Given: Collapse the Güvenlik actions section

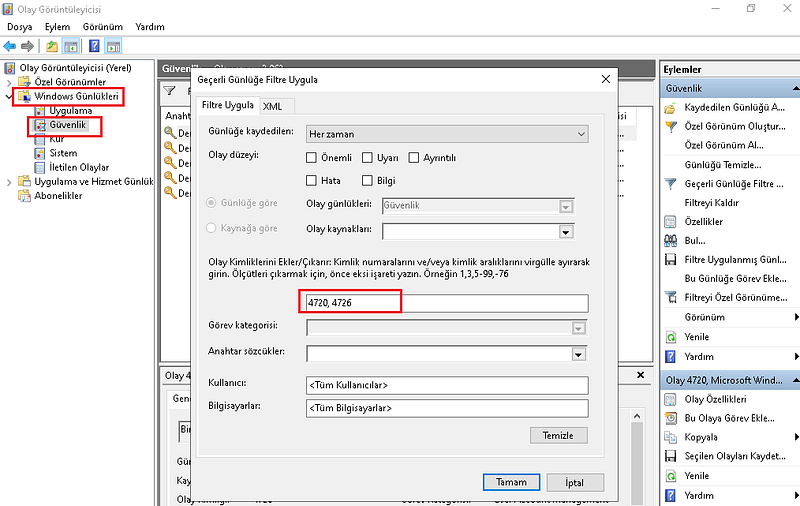Looking at the screenshot, I should [795, 88].
